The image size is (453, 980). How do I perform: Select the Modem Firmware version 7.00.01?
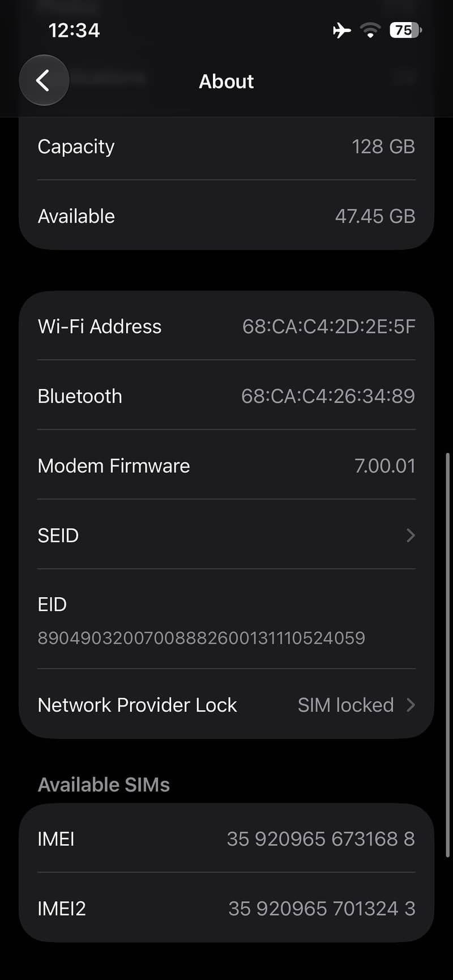pos(385,465)
